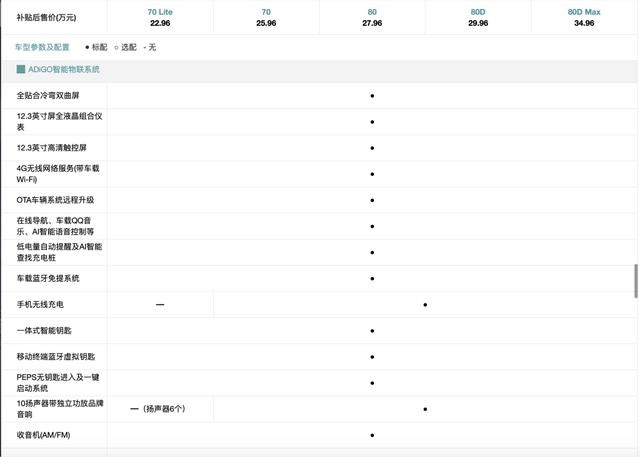Select the OTA车辆系统远程升级 row label
This screenshot has height=457, width=640.
(55, 200)
